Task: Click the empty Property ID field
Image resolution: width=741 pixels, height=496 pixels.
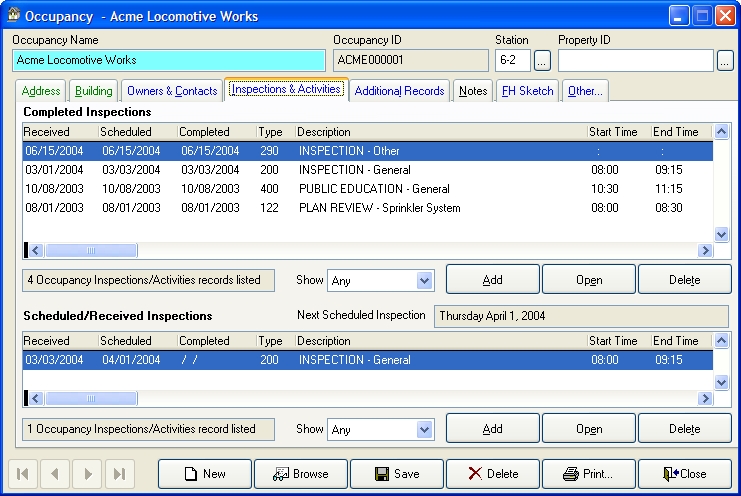Action: (x=636, y=60)
